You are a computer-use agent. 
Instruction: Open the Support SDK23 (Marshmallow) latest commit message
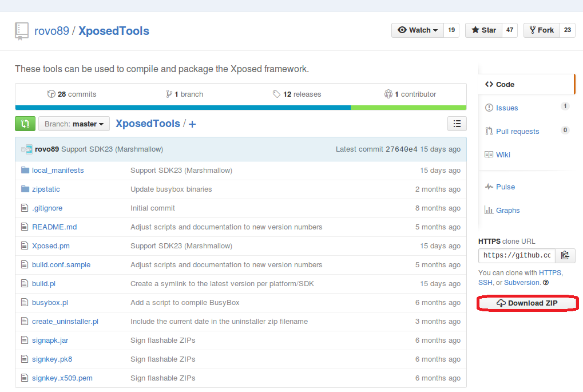(112, 149)
